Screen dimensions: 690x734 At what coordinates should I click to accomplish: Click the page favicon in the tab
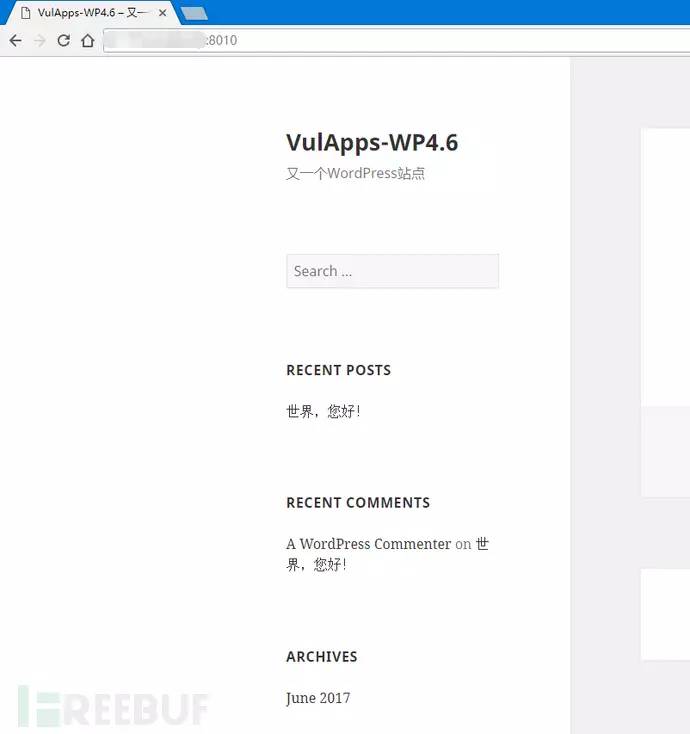tap(26, 13)
